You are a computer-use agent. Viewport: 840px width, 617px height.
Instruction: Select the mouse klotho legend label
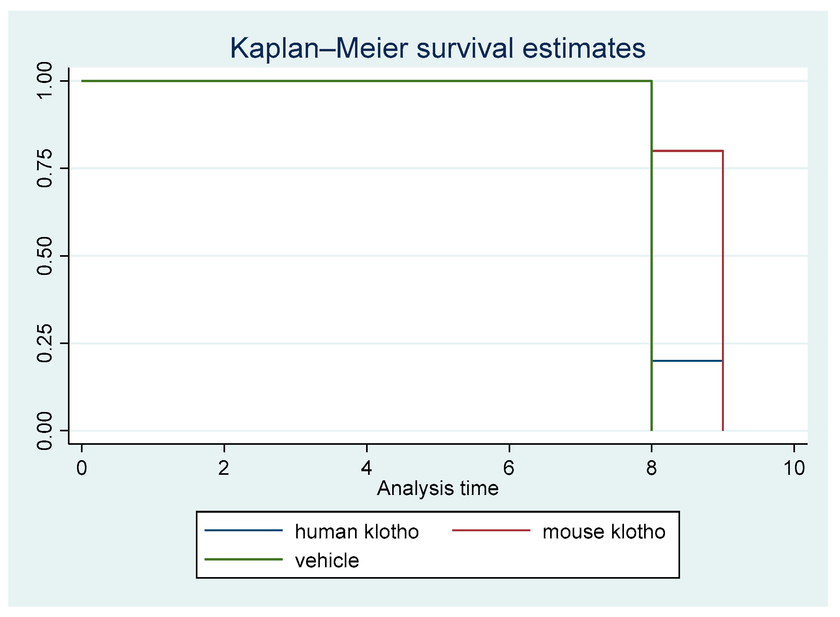click(x=604, y=532)
